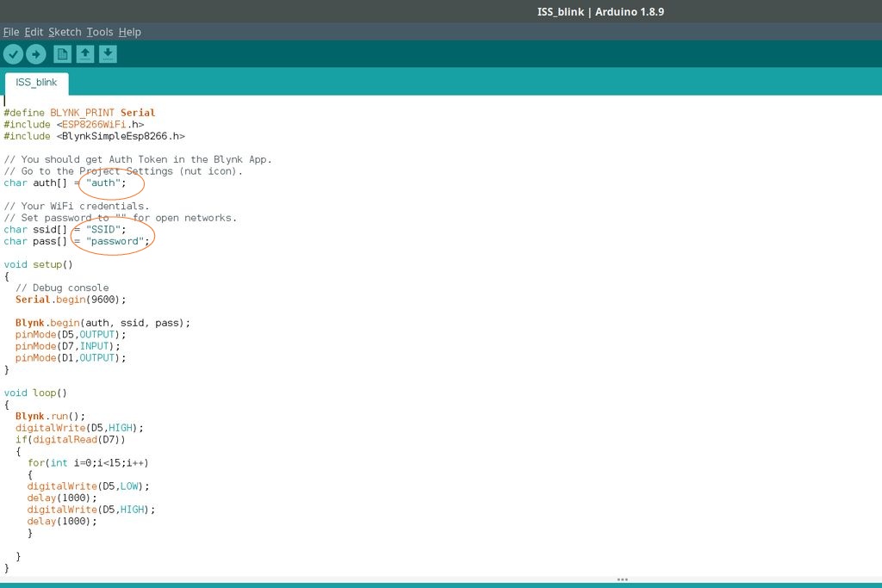Screen dimensions: 882x588
Task: Click the Serial.begin(9600) line
Action: (x=71, y=300)
